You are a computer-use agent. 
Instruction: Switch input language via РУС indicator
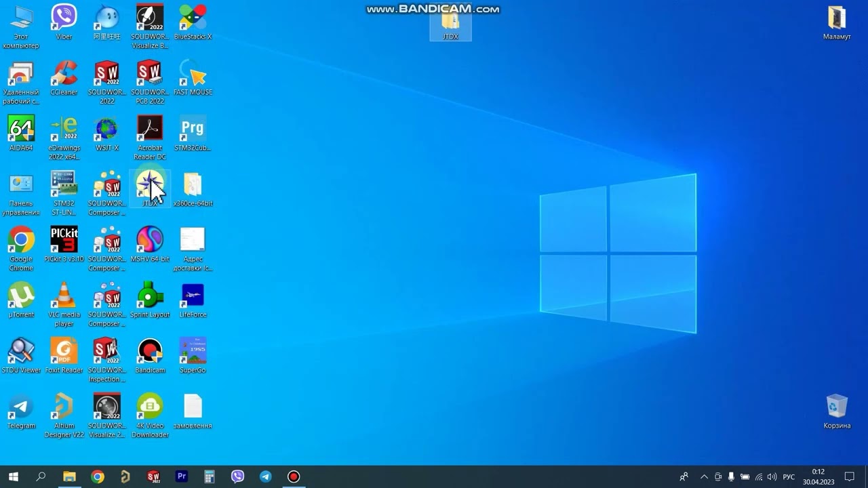click(789, 476)
